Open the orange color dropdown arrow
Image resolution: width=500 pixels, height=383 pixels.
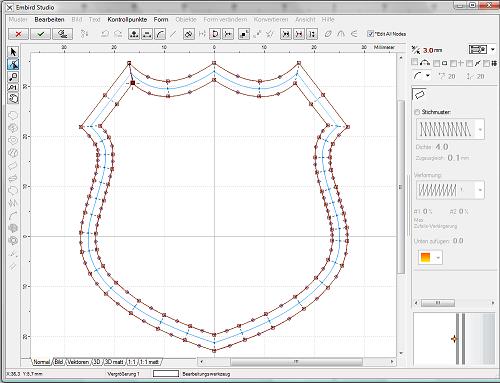[x=438, y=258]
